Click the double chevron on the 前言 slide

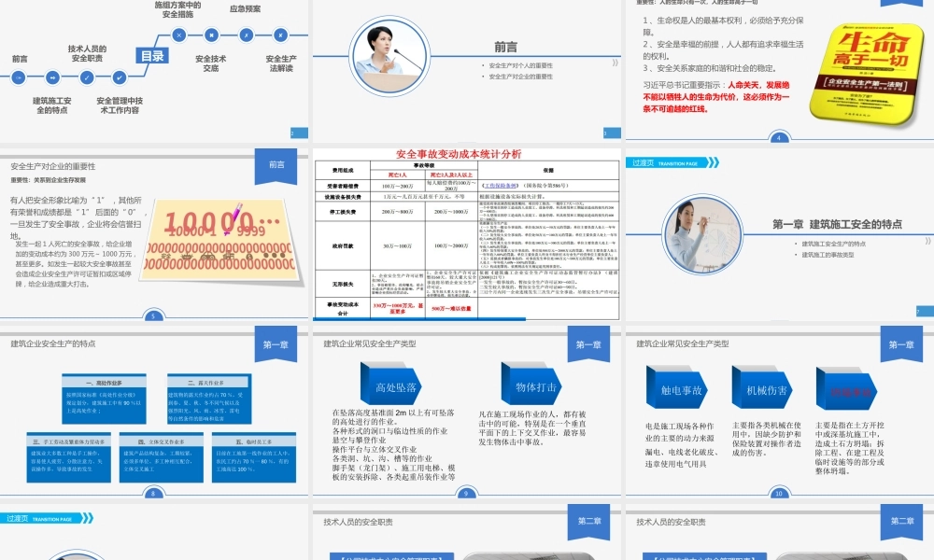616,63
